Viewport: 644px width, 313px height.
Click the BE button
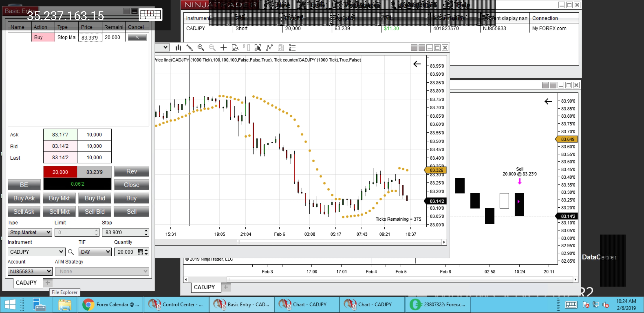(x=24, y=185)
